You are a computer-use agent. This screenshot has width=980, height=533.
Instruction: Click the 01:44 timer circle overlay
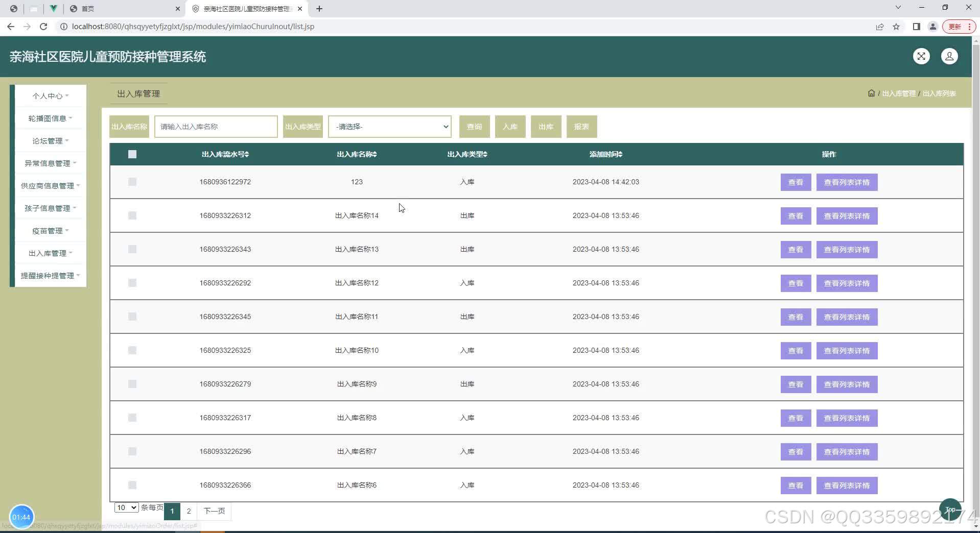[21, 517]
